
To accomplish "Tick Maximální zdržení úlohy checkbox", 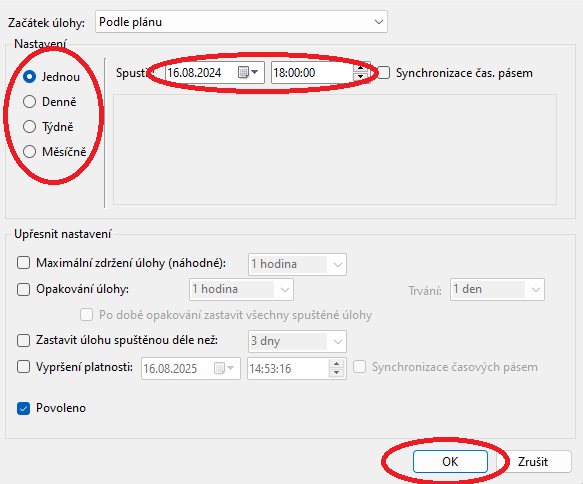I will tap(23, 263).
